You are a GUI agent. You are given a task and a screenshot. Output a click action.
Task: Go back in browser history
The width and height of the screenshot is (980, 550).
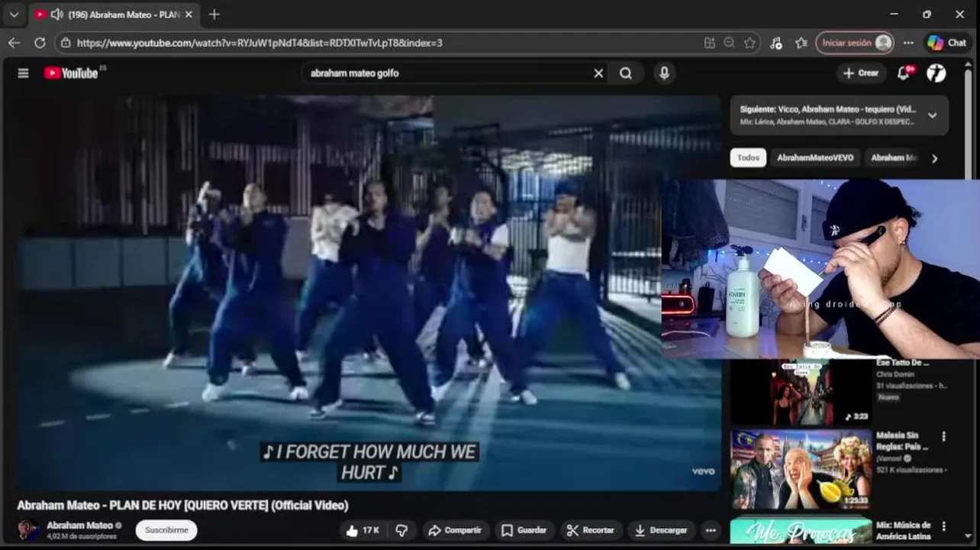click(14, 43)
